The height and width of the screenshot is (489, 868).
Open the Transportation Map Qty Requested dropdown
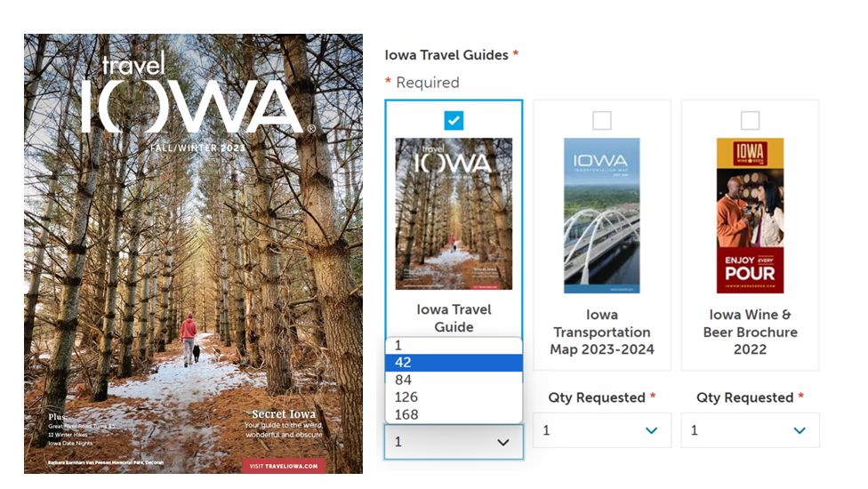(602, 430)
